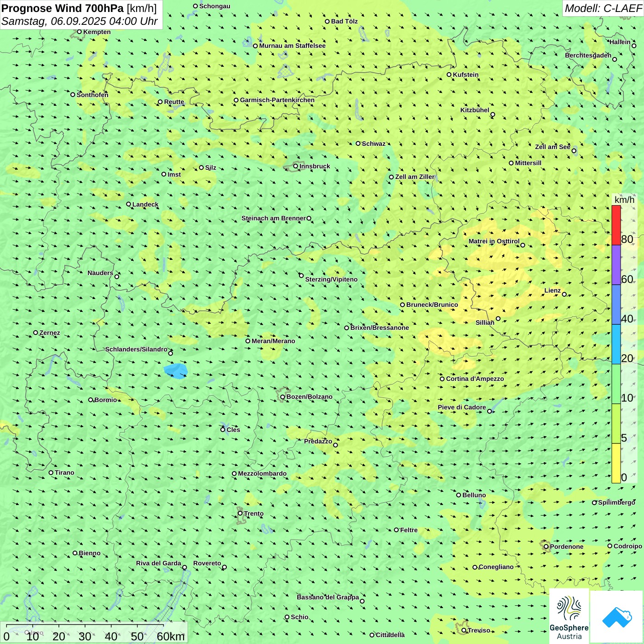Viewport: 644px width, 644px height.
Task: Click the Zell am See label
Action: point(552,147)
